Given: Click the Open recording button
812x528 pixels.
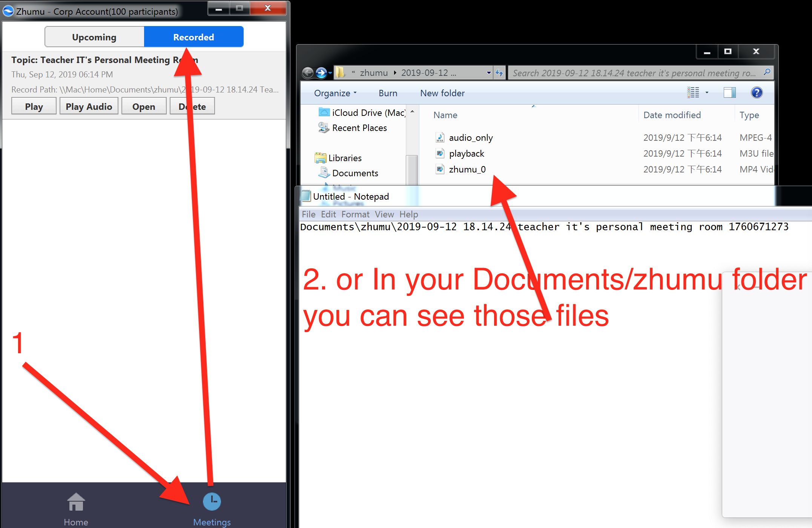Looking at the screenshot, I should 143,106.
